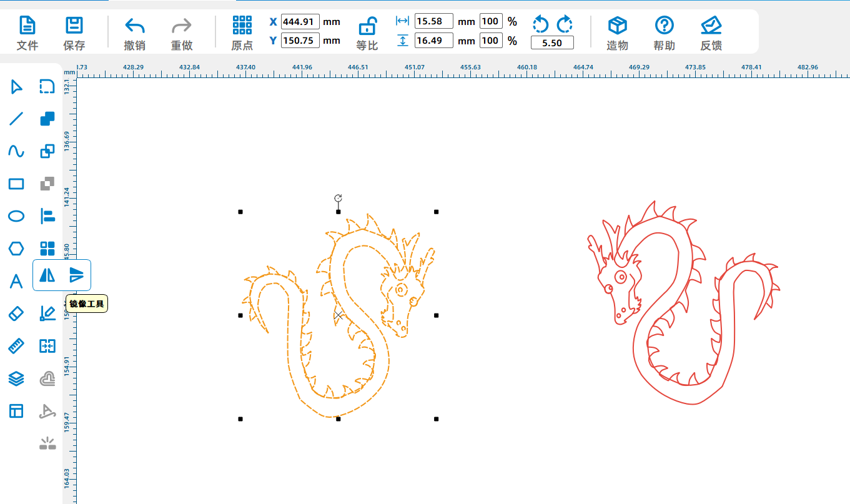Toggle the 等比 aspect ratio lock
The width and height of the screenshot is (850, 504).
click(x=367, y=32)
